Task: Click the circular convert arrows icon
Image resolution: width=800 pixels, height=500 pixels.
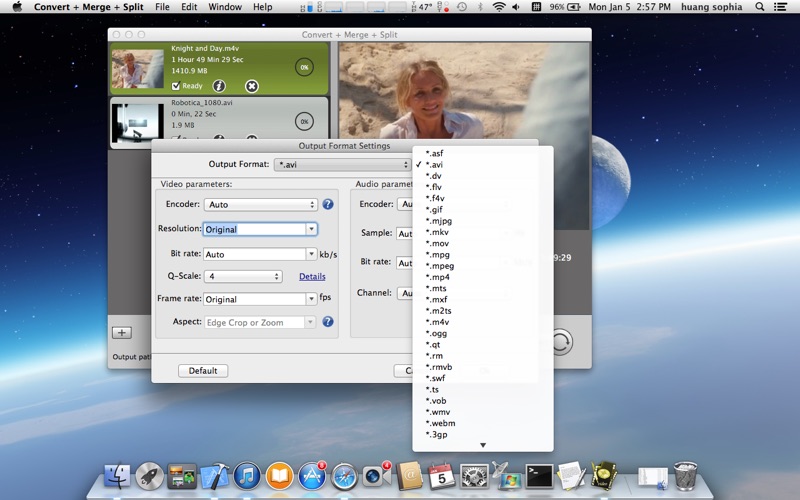Action: click(x=560, y=342)
